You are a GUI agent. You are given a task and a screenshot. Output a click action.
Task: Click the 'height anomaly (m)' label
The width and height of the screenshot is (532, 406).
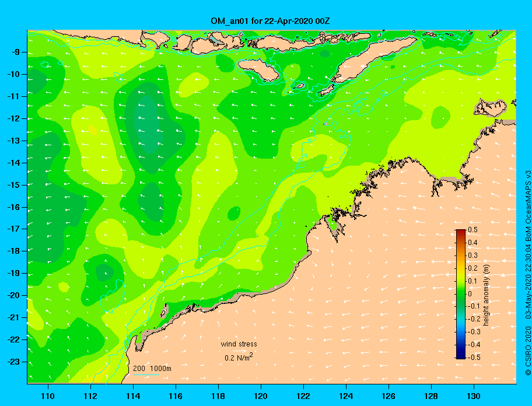pyautogui.click(x=486, y=294)
